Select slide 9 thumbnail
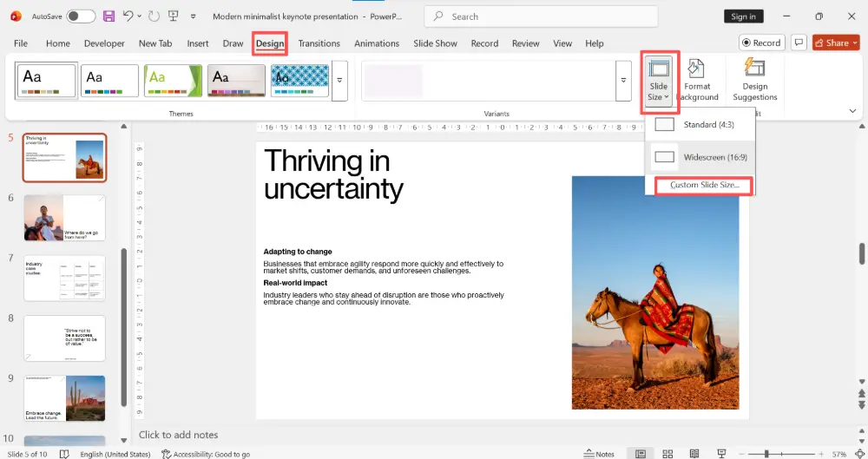 click(64, 398)
